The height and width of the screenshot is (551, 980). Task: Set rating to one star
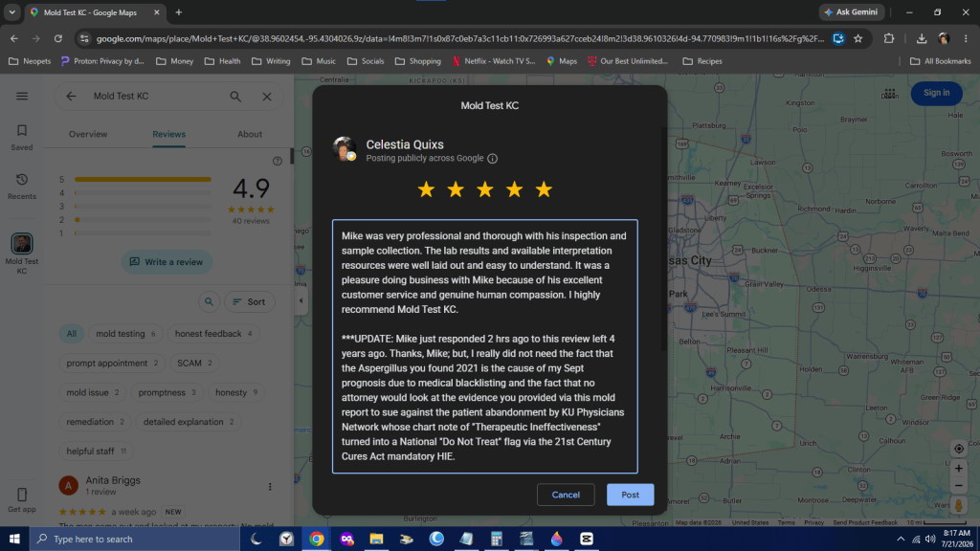point(426,189)
